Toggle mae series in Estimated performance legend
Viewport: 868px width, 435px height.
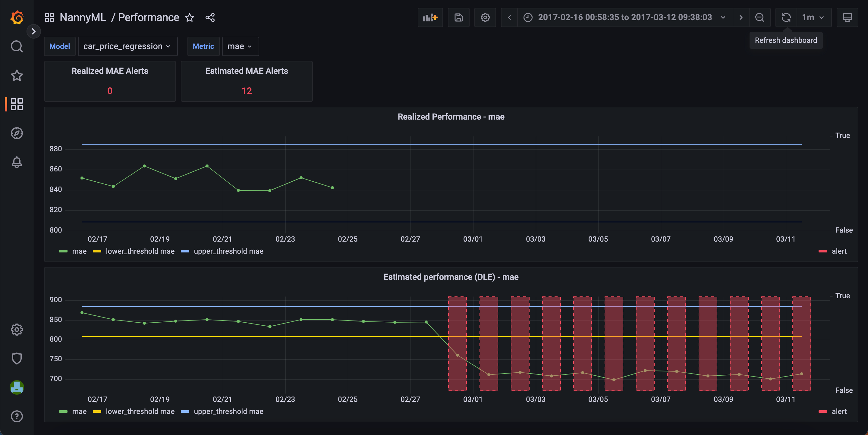pyautogui.click(x=79, y=412)
